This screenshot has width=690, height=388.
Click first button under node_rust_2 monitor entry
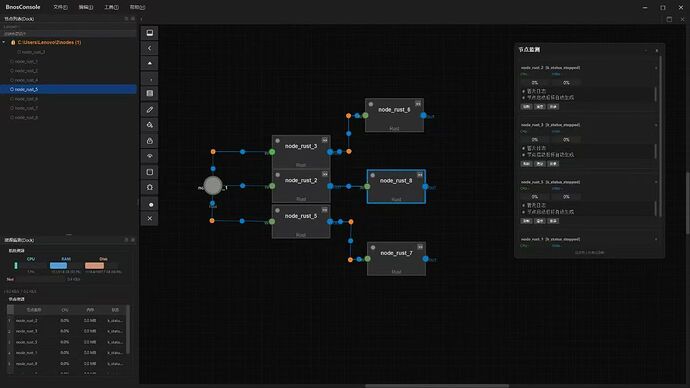coord(526,106)
